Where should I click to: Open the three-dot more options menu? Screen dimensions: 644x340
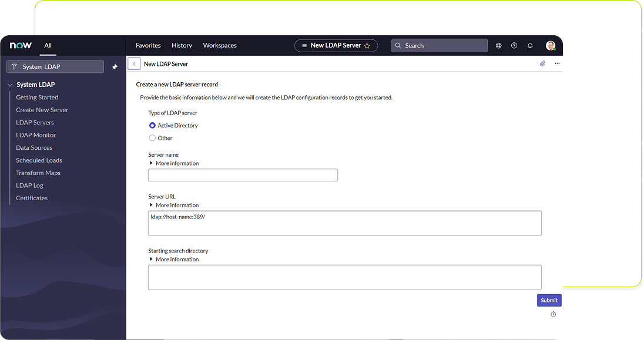557,63
